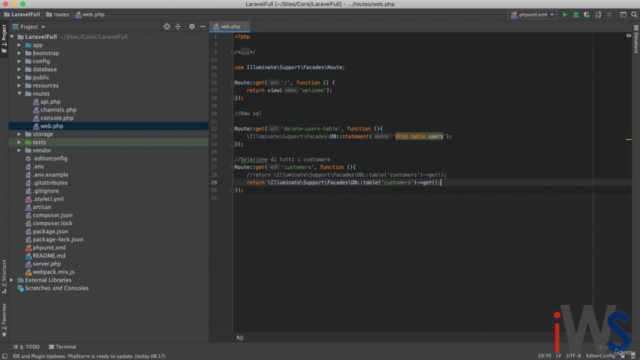640x360 pixels.
Task: Place cursor on line 29 return statement
Action: 344,182
